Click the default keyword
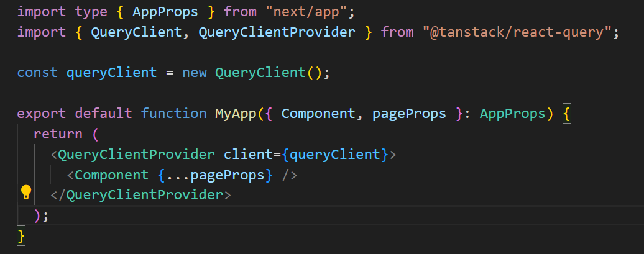 [103, 114]
